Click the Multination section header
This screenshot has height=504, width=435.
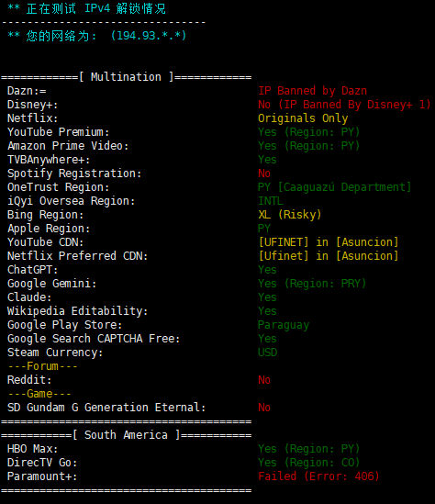click(x=126, y=77)
